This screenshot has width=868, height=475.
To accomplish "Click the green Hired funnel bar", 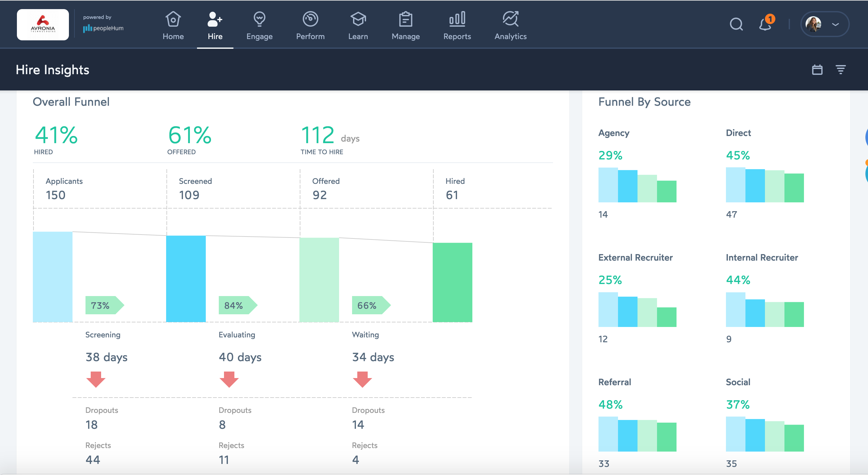I will 452,282.
